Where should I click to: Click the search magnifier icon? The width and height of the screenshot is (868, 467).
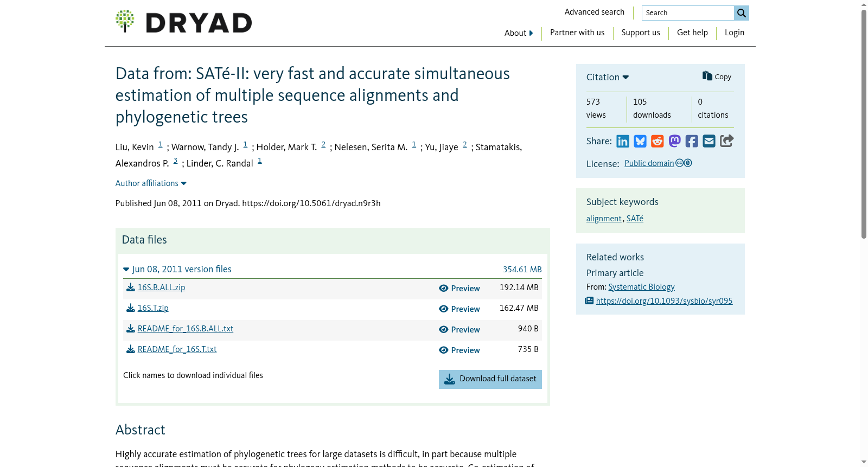tap(741, 13)
